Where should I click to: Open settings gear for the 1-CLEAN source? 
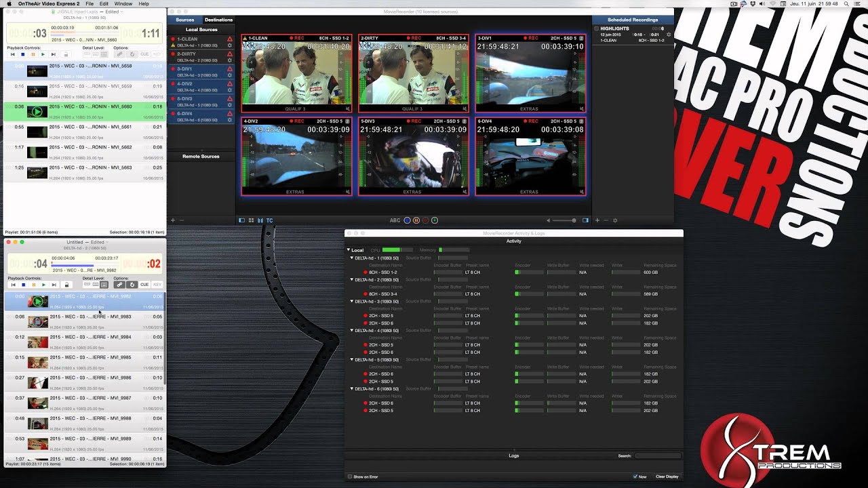[x=230, y=46]
